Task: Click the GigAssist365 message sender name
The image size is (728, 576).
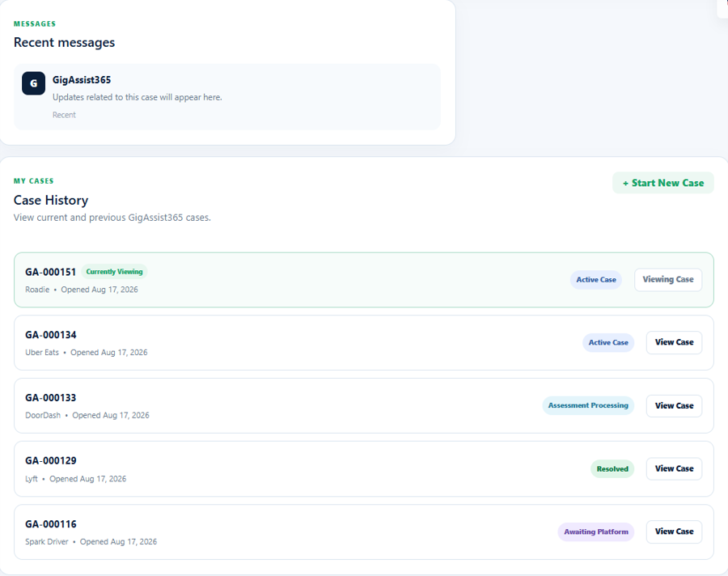Action: coord(82,80)
